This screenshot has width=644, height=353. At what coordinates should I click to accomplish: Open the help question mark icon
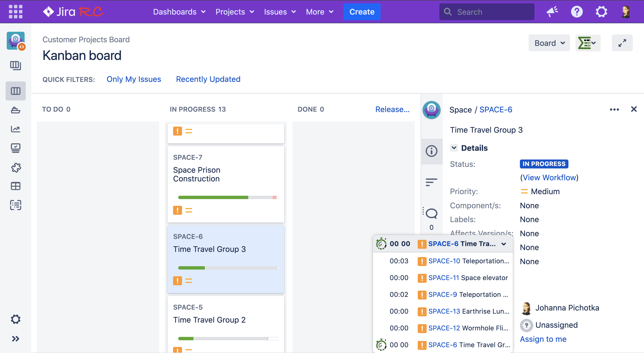(576, 11)
